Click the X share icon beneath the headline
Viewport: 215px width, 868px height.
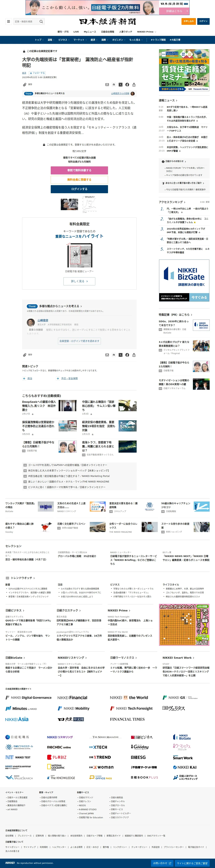click(120, 85)
